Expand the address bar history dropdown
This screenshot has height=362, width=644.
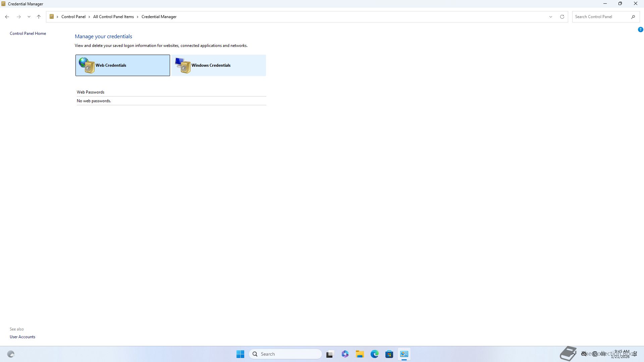click(x=550, y=17)
